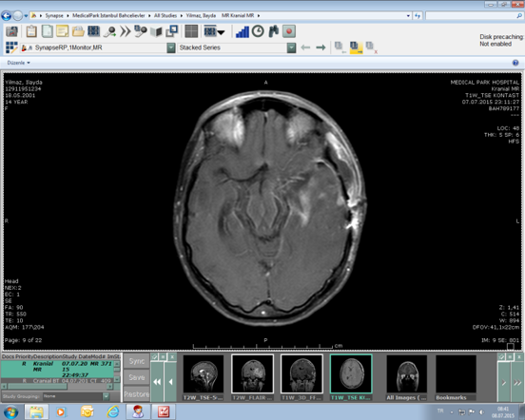525x420 pixels.
Task: Open the yellow sticky notes icon
Action: pyautogui.click(x=62, y=31)
